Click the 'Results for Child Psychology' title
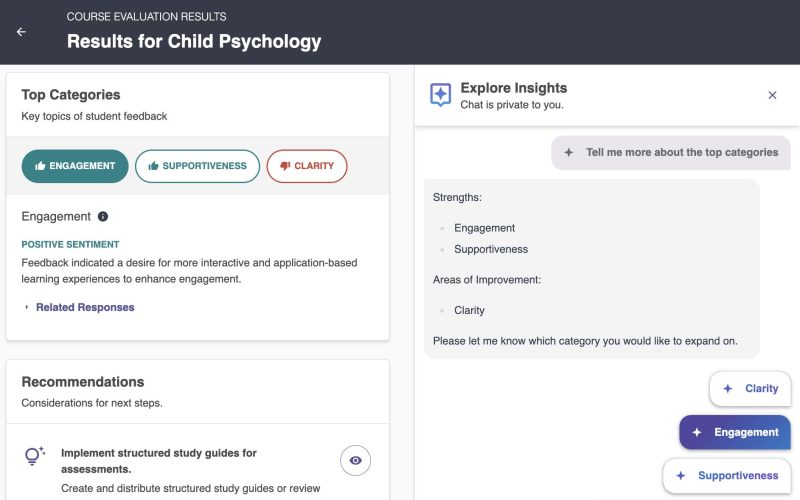This screenshot has width=800, height=500. (194, 41)
